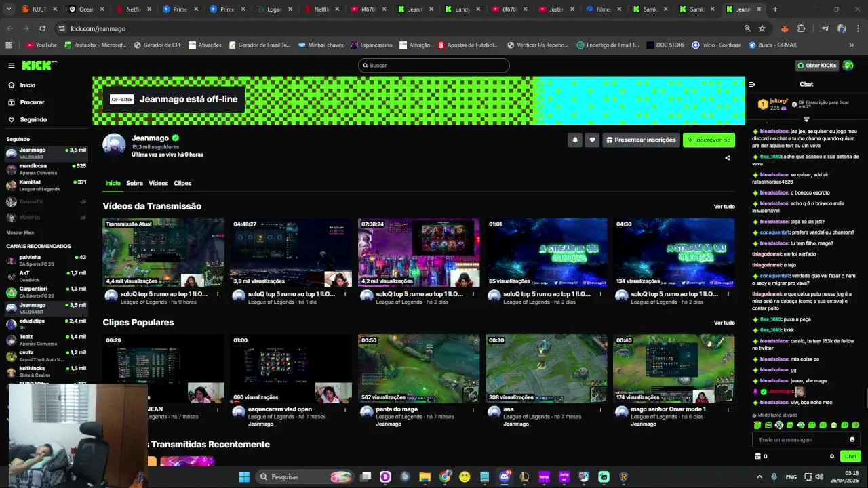
Task: Switch to the Clipes tab
Action: point(182,183)
